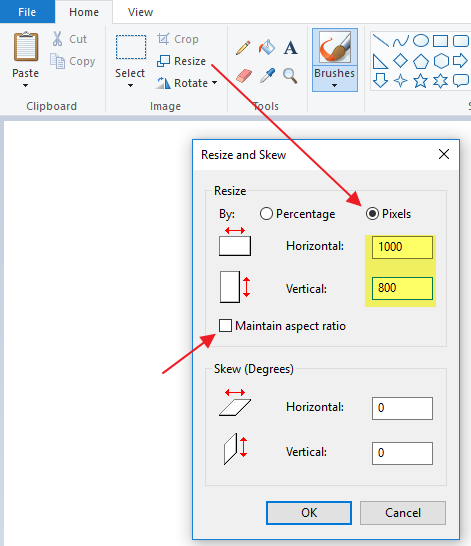
Task: Click the Skew Vertical degrees field
Action: pos(402,453)
